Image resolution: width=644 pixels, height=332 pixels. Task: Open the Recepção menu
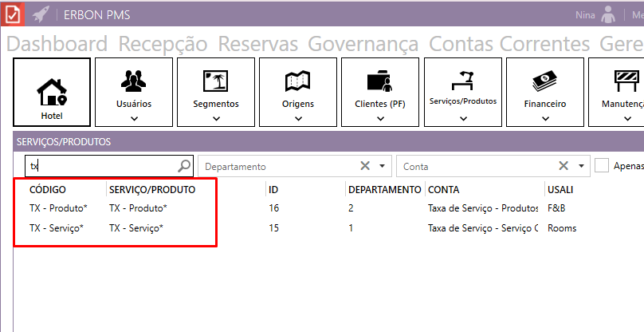(163, 44)
